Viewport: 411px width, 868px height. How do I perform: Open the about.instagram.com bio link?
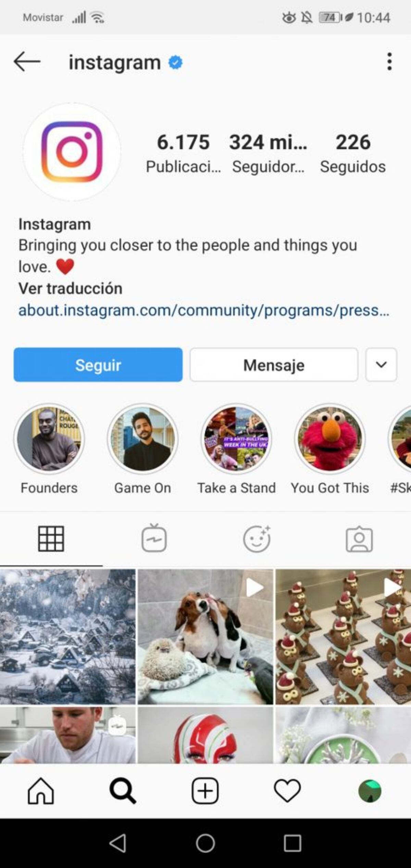pos(204,310)
